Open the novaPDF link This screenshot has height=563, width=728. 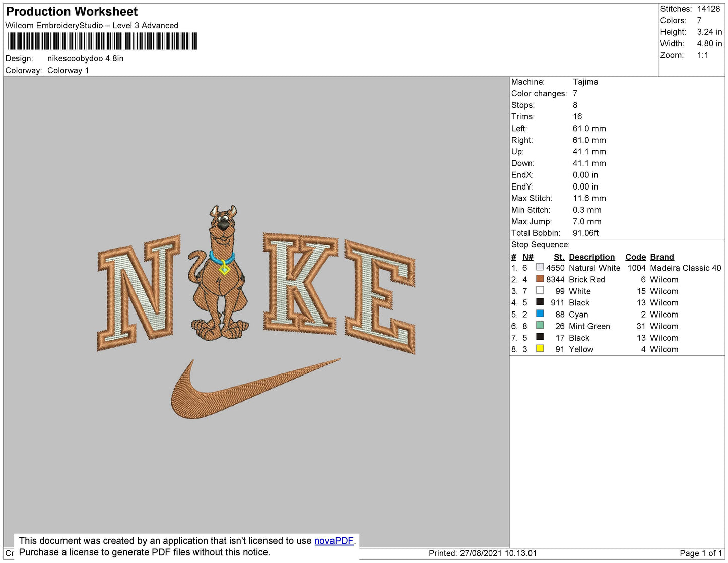[x=334, y=541]
